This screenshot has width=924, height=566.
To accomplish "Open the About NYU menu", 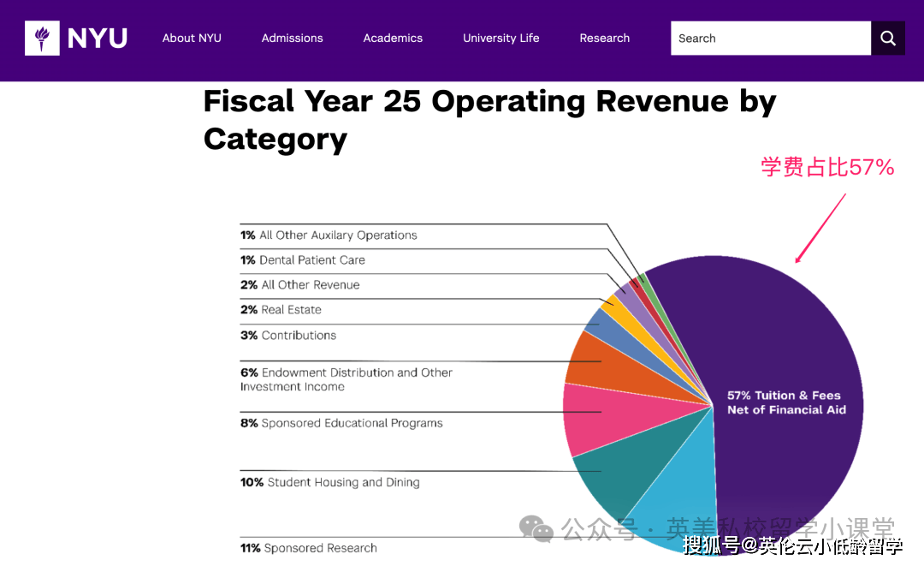I will [x=192, y=39].
